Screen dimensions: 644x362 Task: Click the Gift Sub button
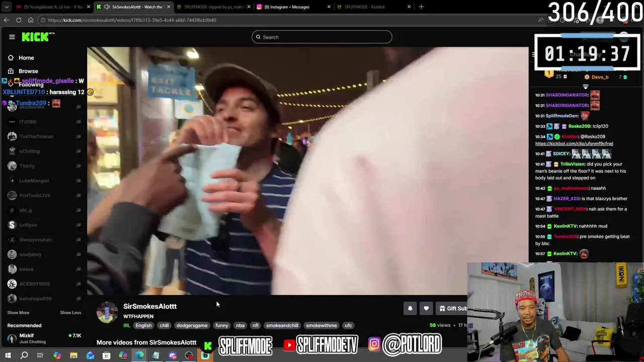coord(452,309)
